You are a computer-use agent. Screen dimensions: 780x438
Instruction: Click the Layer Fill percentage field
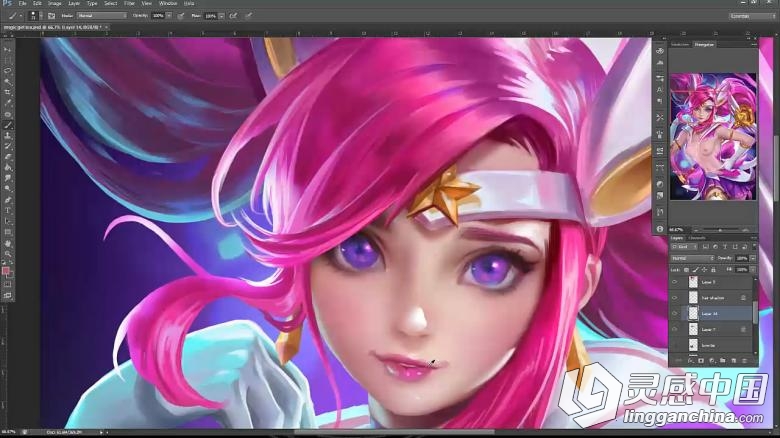pyautogui.click(x=742, y=270)
